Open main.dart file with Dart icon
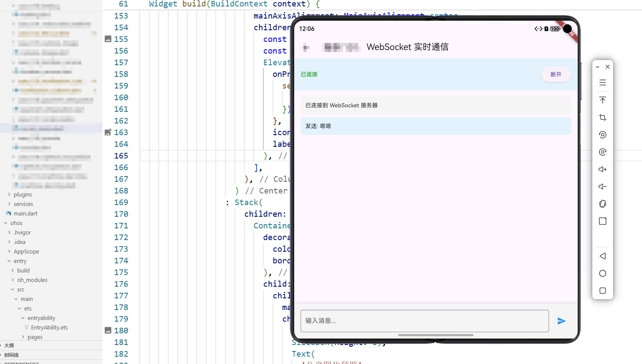 point(25,213)
